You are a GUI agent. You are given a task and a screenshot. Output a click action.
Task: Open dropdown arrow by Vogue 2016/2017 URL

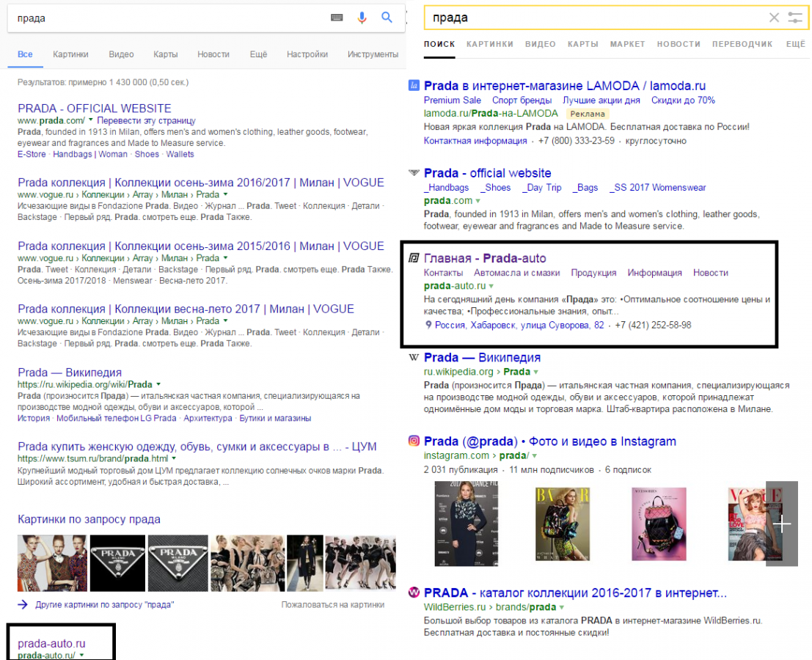[225, 194]
